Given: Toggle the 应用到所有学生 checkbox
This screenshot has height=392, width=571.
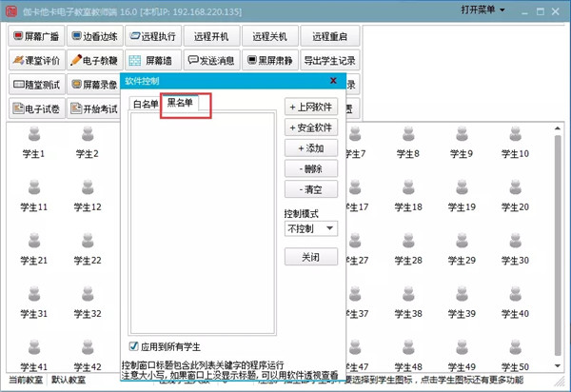Looking at the screenshot, I should coord(134,346).
